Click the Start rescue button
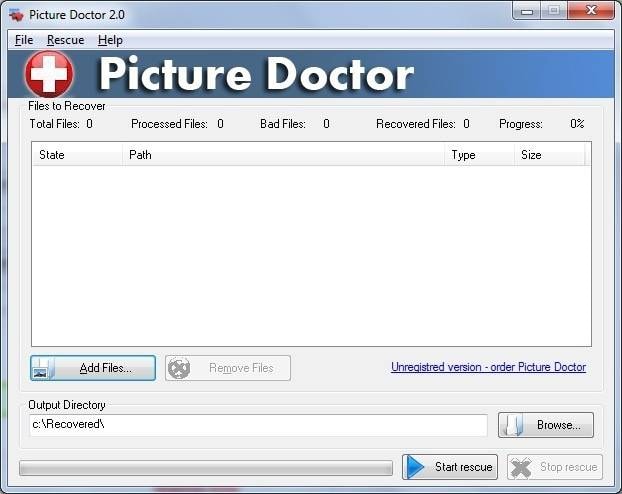 450,467
